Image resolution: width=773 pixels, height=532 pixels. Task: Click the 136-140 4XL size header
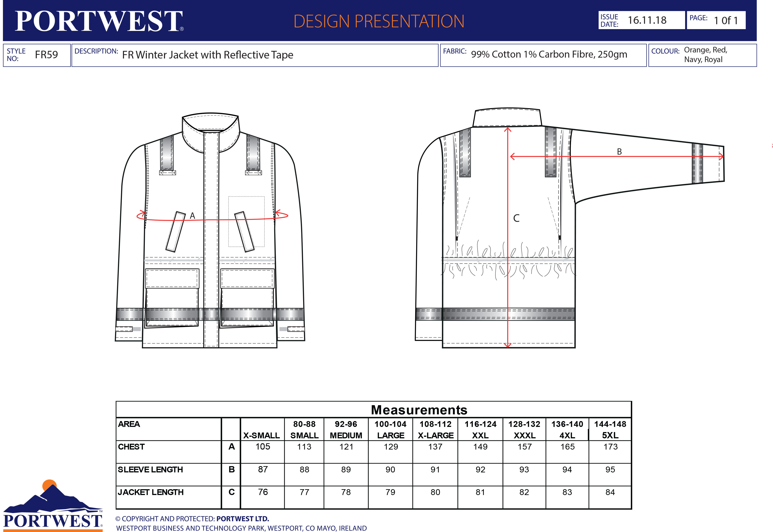(x=567, y=430)
